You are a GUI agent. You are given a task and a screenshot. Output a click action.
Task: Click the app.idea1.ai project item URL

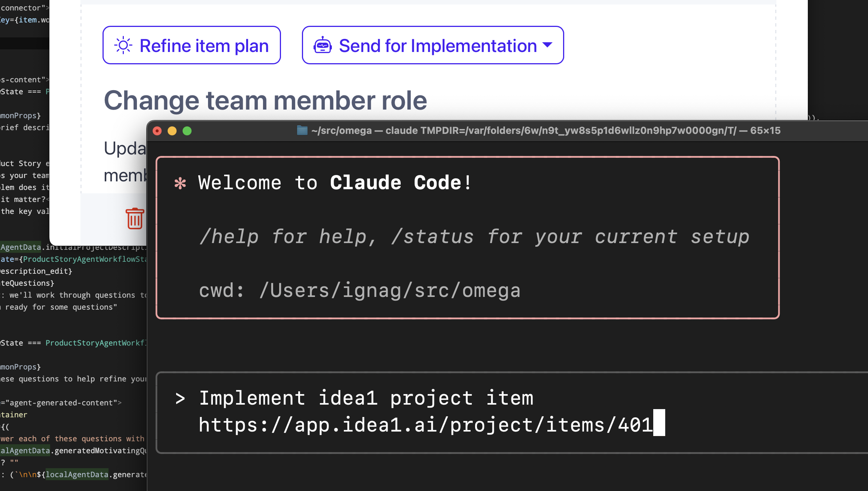pos(427,424)
